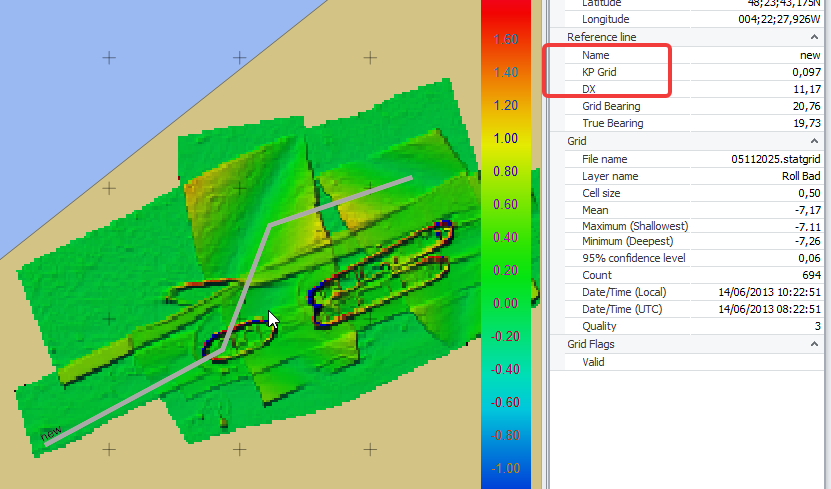Select the Layer name Roll Bad value
Image resolution: width=831 pixels, height=489 pixels.
(801, 176)
